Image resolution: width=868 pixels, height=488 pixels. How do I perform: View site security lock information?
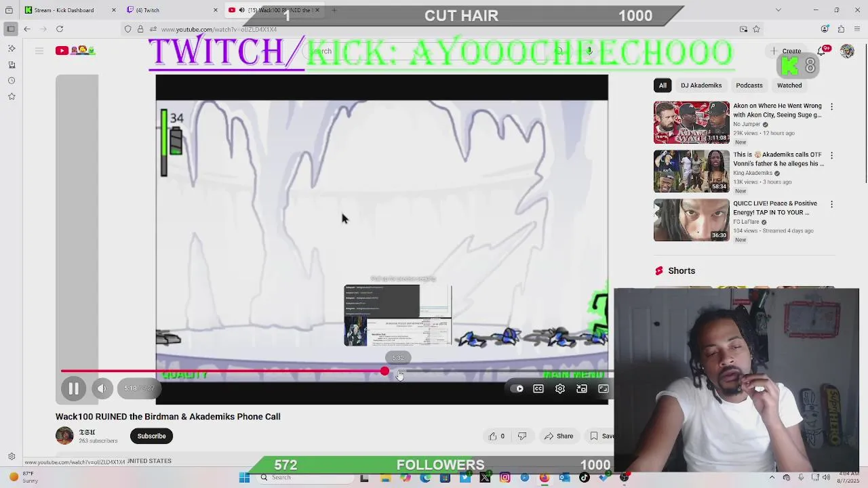[140, 29]
